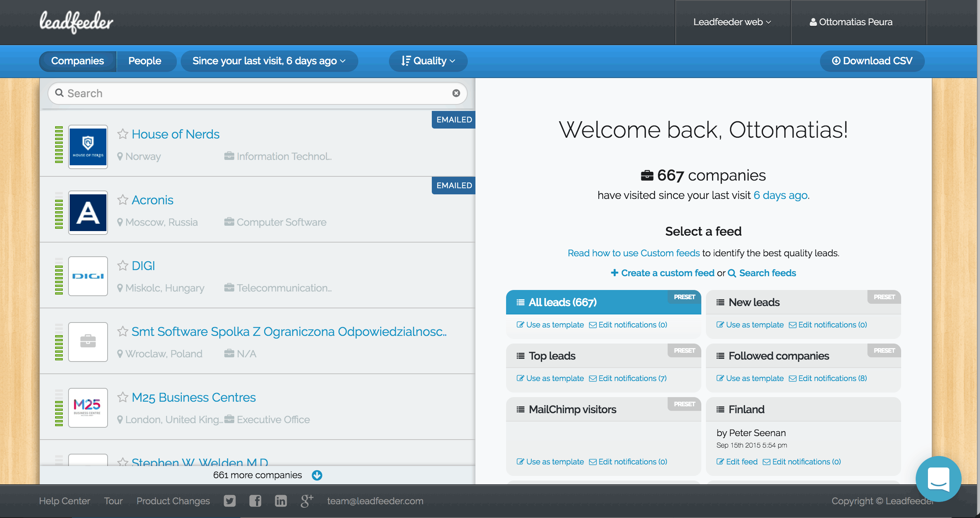
Task: Select the Companies tab
Action: point(77,61)
